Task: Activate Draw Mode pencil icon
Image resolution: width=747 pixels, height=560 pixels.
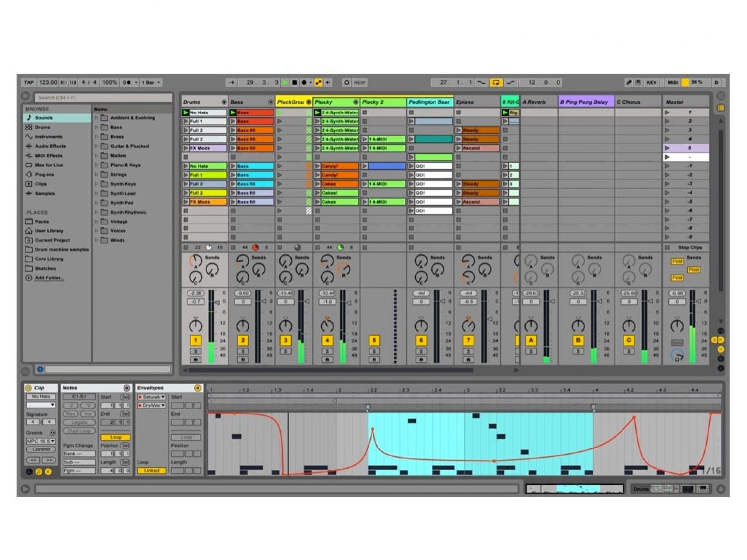Action: pyautogui.click(x=628, y=82)
